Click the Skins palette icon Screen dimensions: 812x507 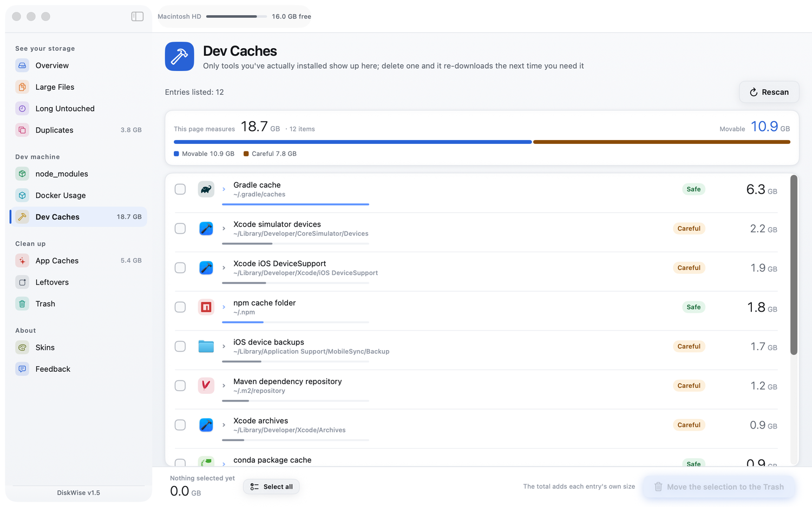point(22,347)
